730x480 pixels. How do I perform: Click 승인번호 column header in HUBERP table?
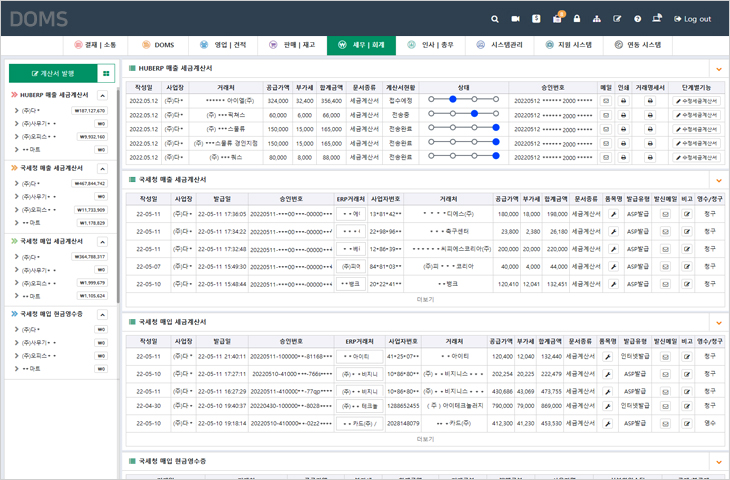tap(553, 88)
